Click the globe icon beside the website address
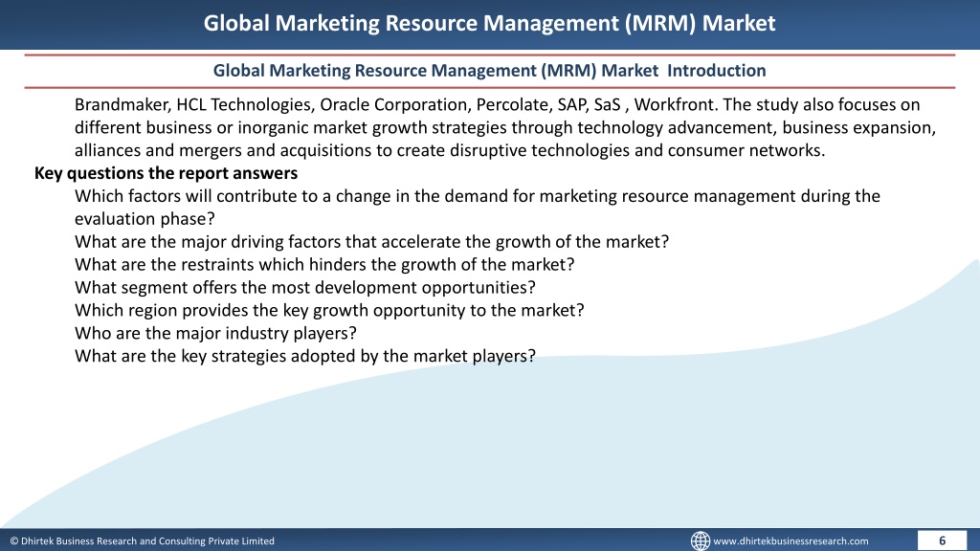Screen dimensions: 980x551 (700, 540)
